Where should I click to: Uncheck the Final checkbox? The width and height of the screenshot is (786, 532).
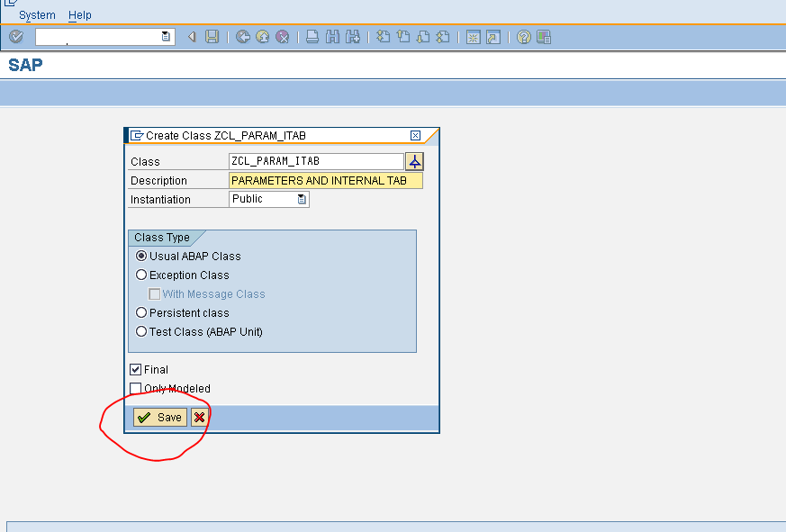point(135,369)
